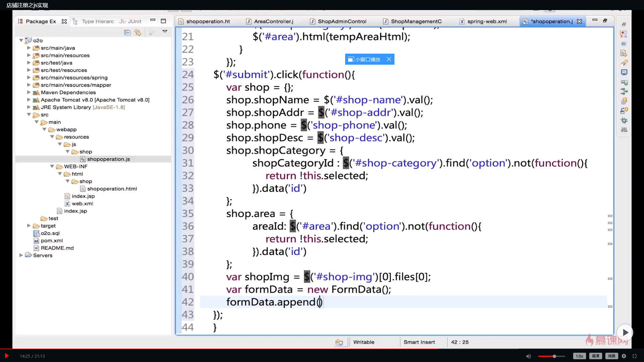Screen dimensions: 644x362
Task: Close the small window playback popup
Action: pyautogui.click(x=389, y=59)
